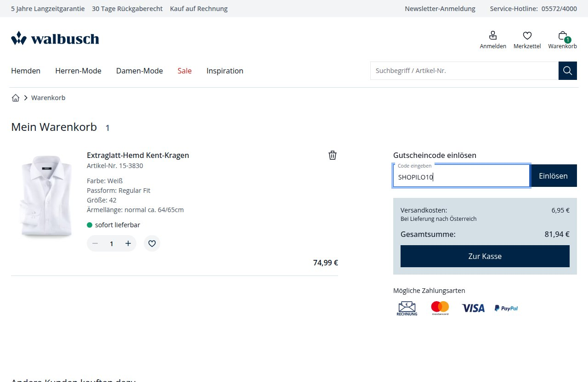Focus the Suchbegriff search field
Image resolution: width=588 pixels, height=382 pixels.
click(464, 71)
